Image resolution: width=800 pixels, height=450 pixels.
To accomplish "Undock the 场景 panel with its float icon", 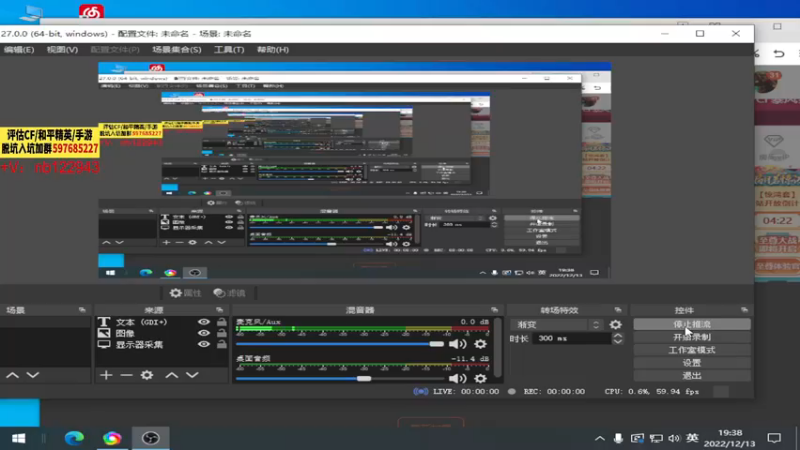I will tap(82, 310).
